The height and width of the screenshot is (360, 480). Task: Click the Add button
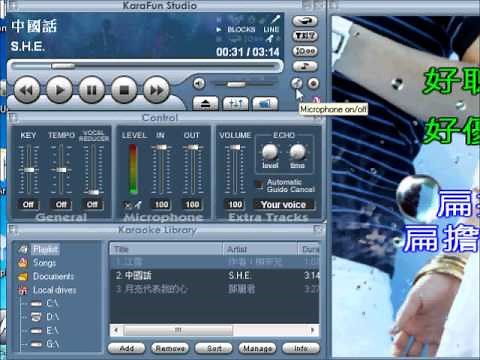coord(126,348)
